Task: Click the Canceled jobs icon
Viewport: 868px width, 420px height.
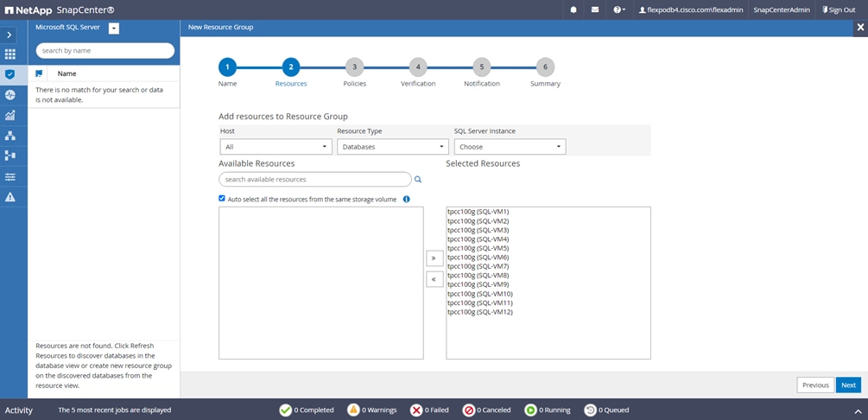Action: pyautogui.click(x=468, y=410)
